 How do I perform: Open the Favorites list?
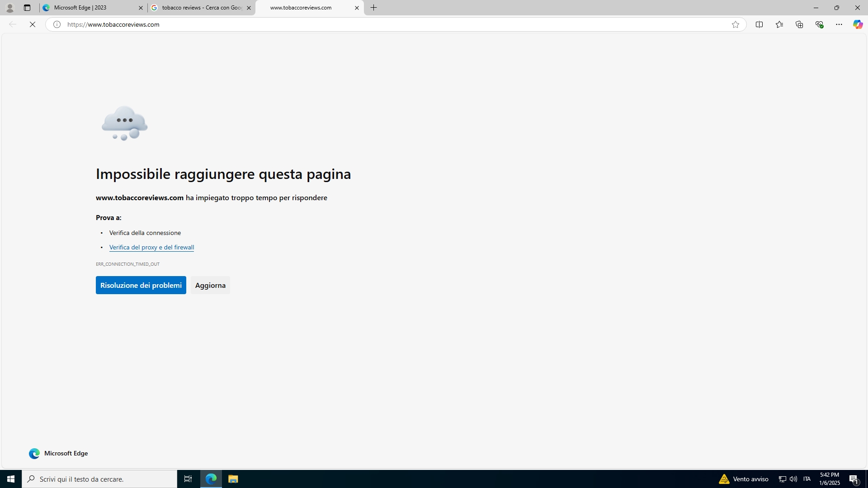click(779, 24)
